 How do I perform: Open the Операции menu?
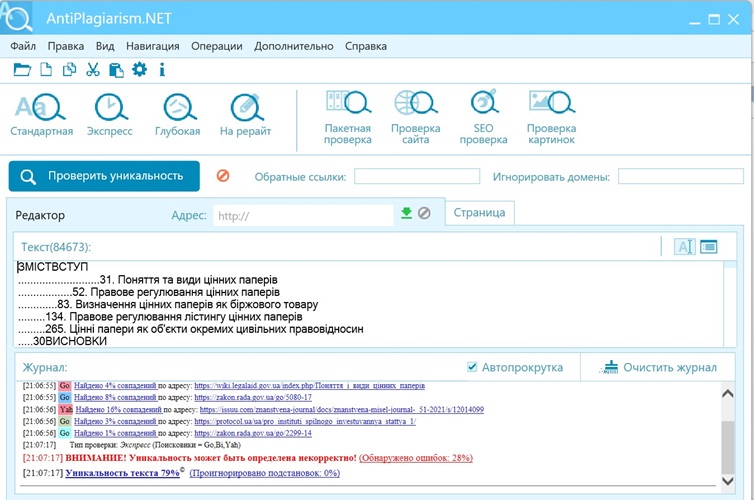click(217, 46)
